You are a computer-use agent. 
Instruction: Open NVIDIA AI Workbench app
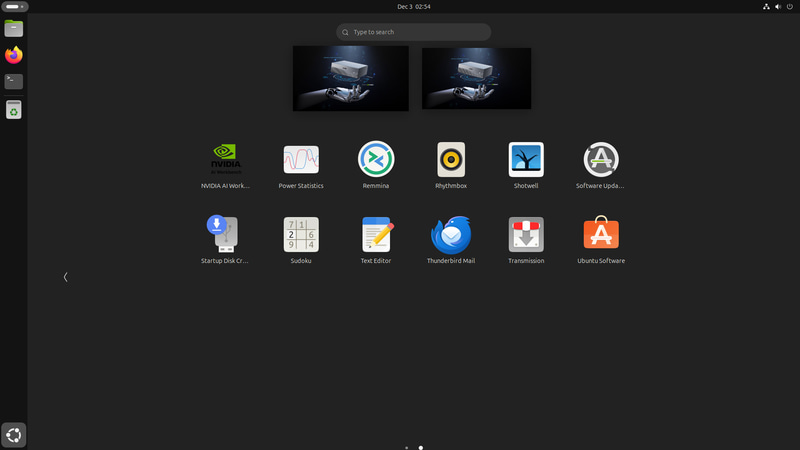225,165
